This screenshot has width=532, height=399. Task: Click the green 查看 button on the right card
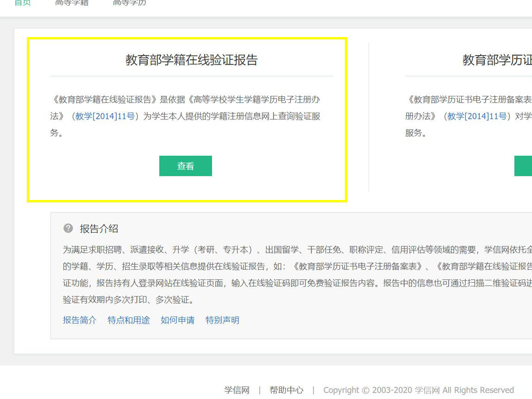pos(524,165)
